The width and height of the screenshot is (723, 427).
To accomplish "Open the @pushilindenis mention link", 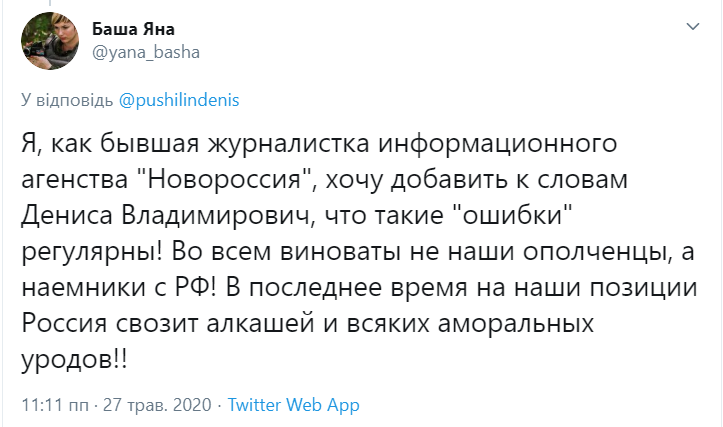I will [179, 100].
